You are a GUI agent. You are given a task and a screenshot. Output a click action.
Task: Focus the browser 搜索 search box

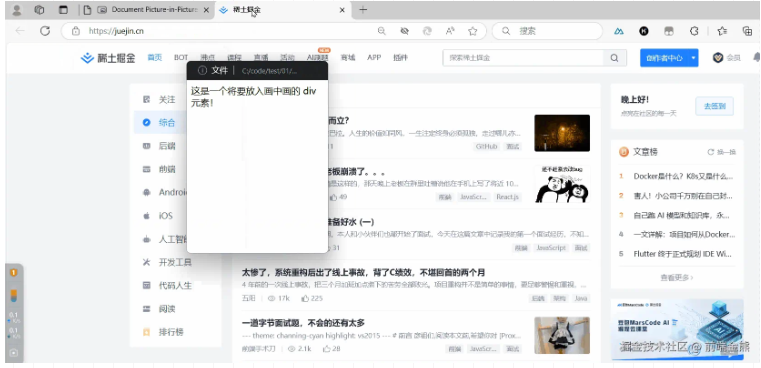coord(547,31)
